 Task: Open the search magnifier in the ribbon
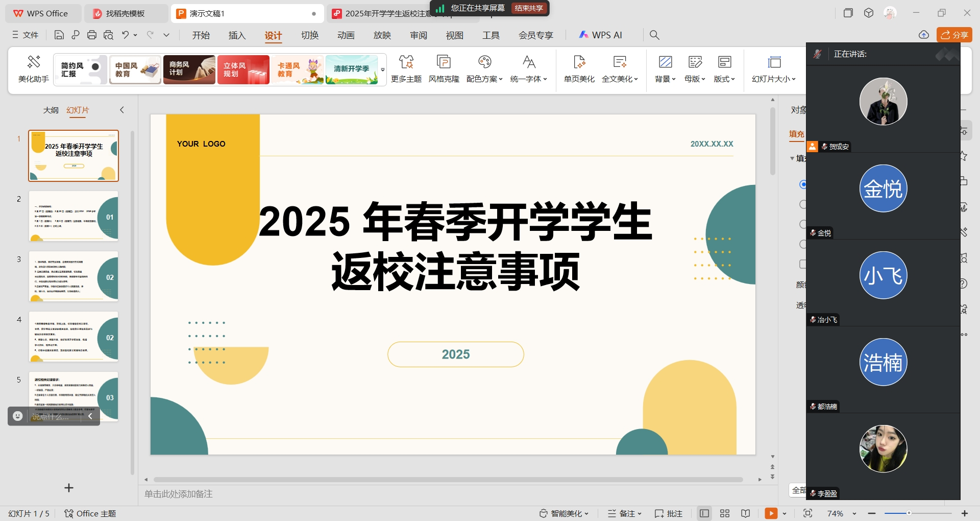click(x=654, y=35)
